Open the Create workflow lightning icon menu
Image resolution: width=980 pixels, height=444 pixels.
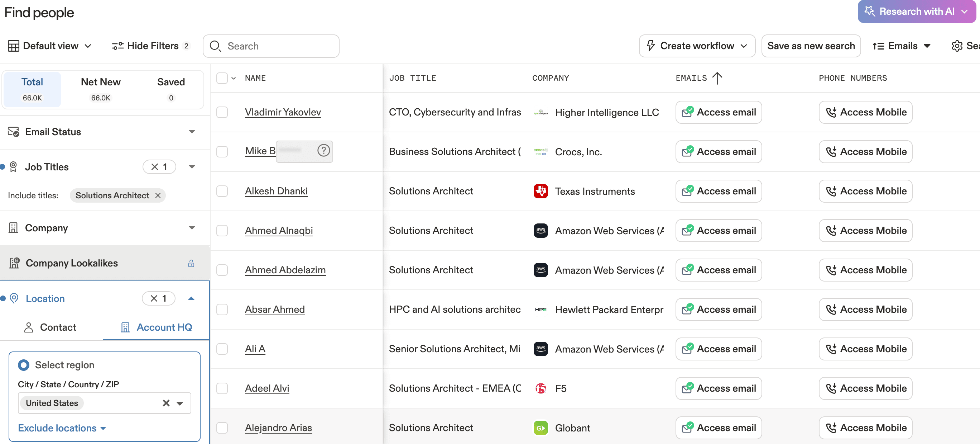tap(651, 46)
